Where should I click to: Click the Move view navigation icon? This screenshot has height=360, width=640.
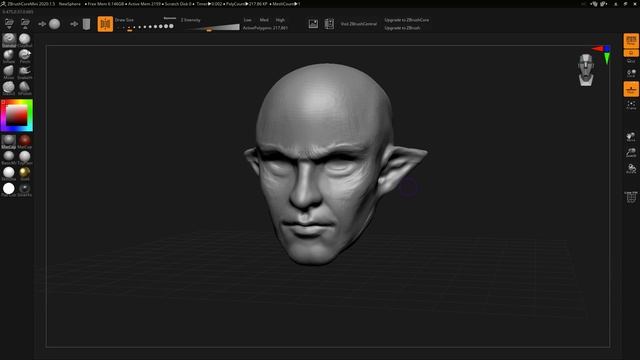[x=631, y=137]
